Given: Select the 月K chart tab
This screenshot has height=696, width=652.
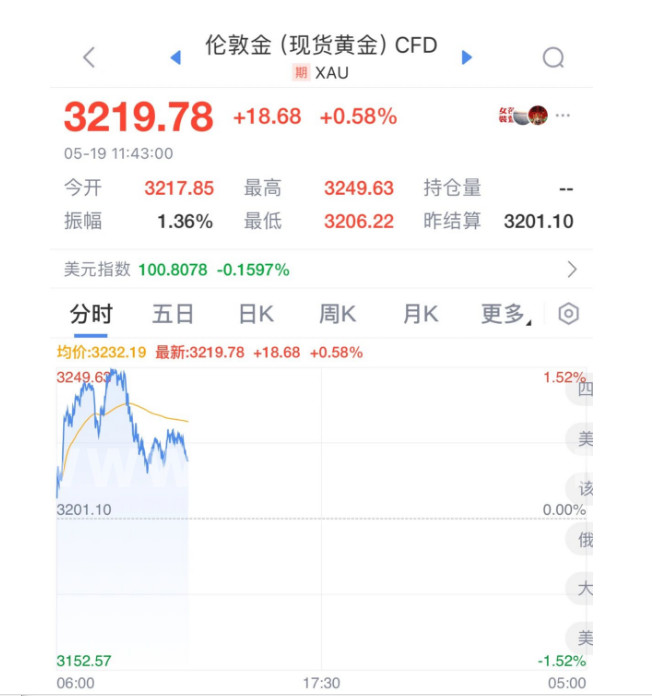Looking at the screenshot, I should click(x=420, y=314).
